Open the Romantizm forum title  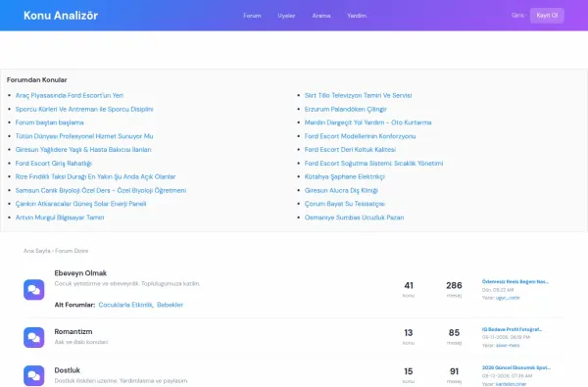tap(73, 331)
